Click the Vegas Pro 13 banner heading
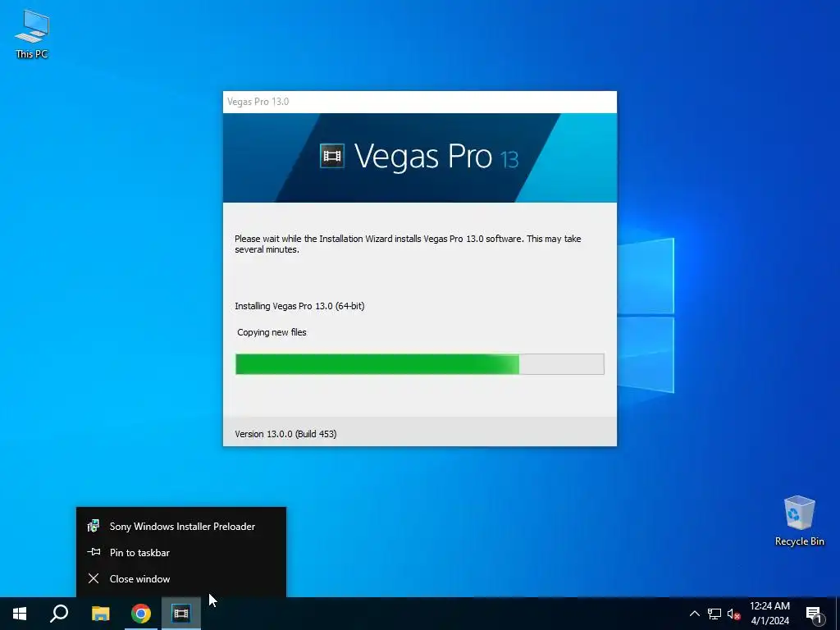 click(436, 157)
